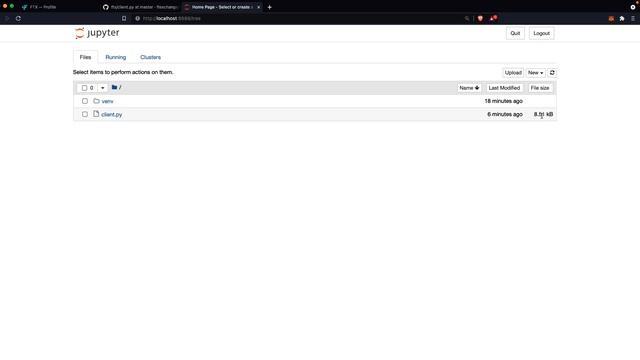The height and width of the screenshot is (360, 640).
Task: Sort files by File size
Action: pyautogui.click(x=540, y=88)
